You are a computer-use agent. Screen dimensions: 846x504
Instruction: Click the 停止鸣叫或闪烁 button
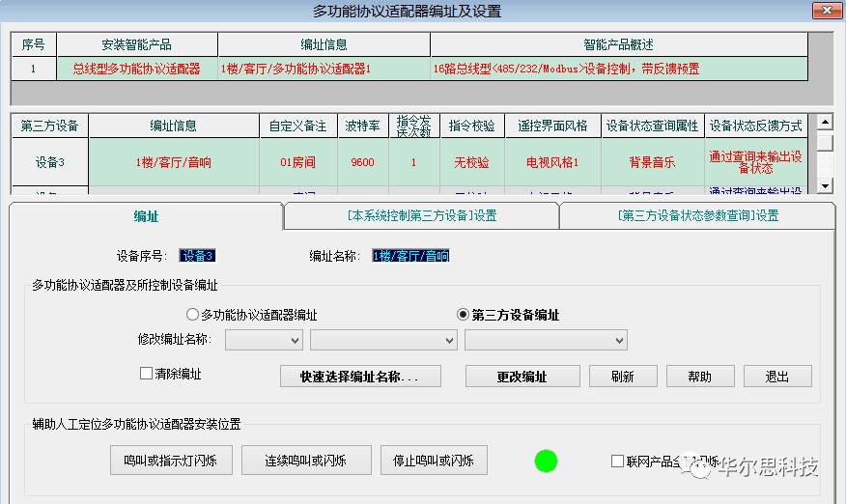[434, 461]
